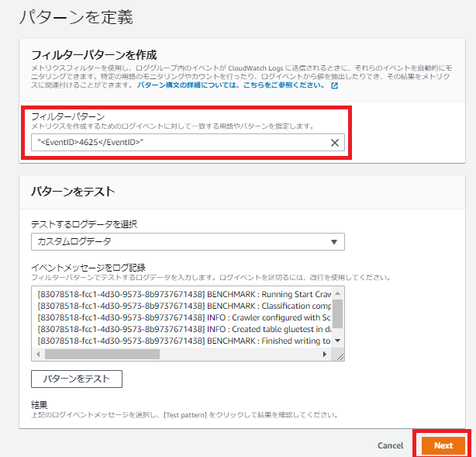Click the log line 'BENCHMARK : Finished writing to'
The height and width of the screenshot is (457, 476).
pos(184,341)
